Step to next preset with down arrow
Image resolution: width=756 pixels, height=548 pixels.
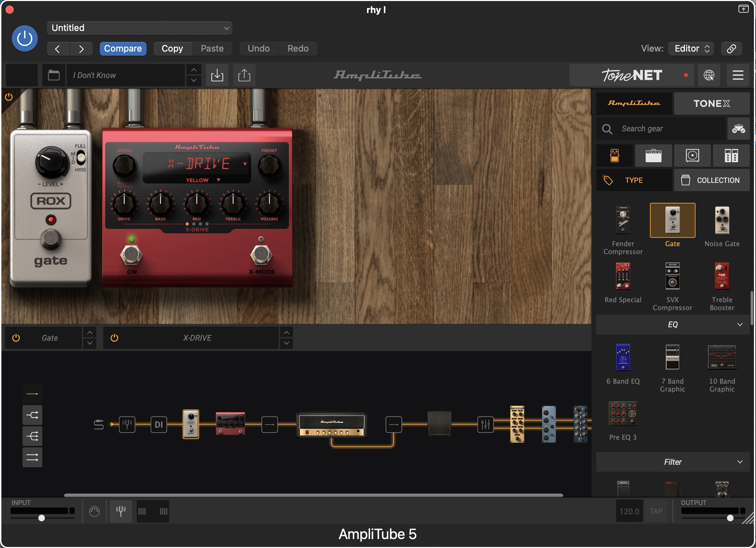pyautogui.click(x=194, y=80)
